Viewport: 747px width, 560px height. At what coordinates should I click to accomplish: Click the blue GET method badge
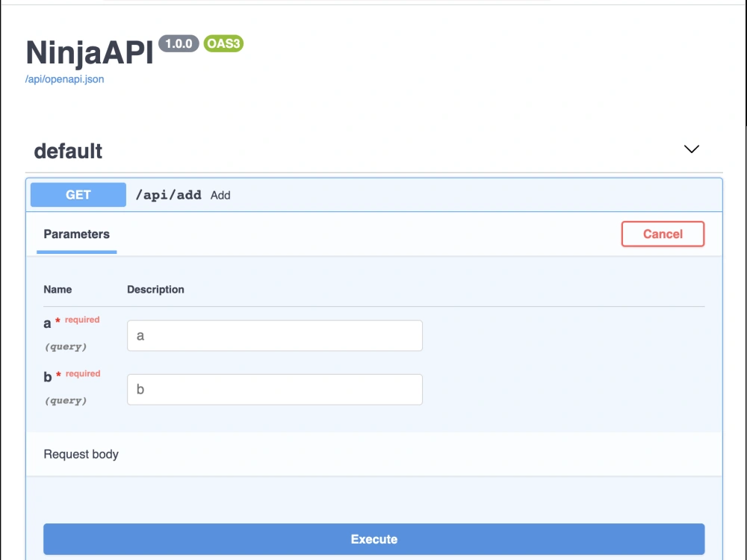78,194
